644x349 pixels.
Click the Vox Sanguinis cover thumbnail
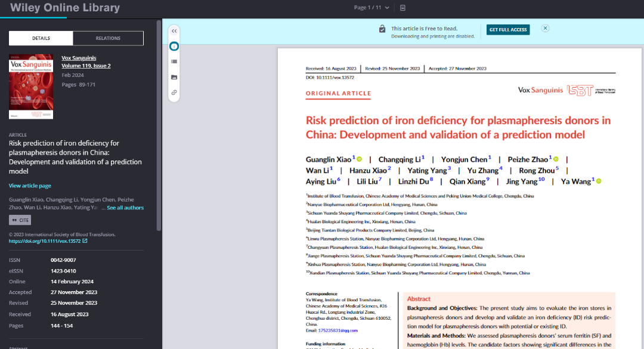(x=31, y=87)
